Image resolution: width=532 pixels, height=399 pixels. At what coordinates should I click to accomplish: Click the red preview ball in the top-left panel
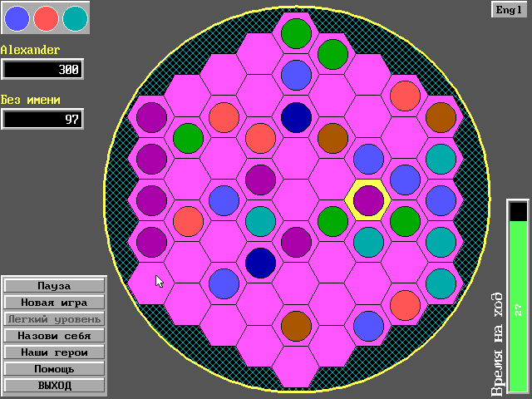point(46,18)
